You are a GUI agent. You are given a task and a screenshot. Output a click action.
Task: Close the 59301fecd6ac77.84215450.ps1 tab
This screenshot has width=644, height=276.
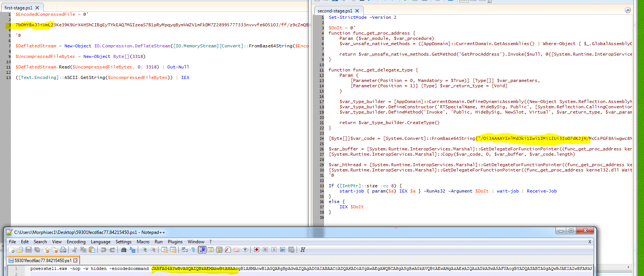pos(75,260)
